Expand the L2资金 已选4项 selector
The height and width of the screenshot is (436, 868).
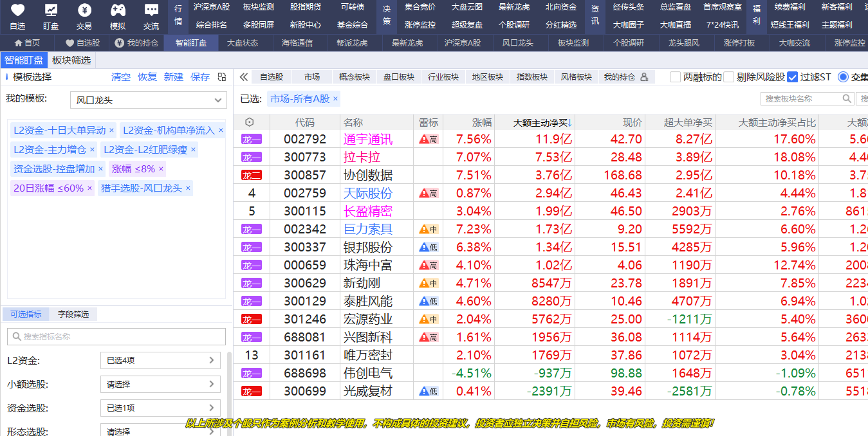pyautogui.click(x=160, y=361)
